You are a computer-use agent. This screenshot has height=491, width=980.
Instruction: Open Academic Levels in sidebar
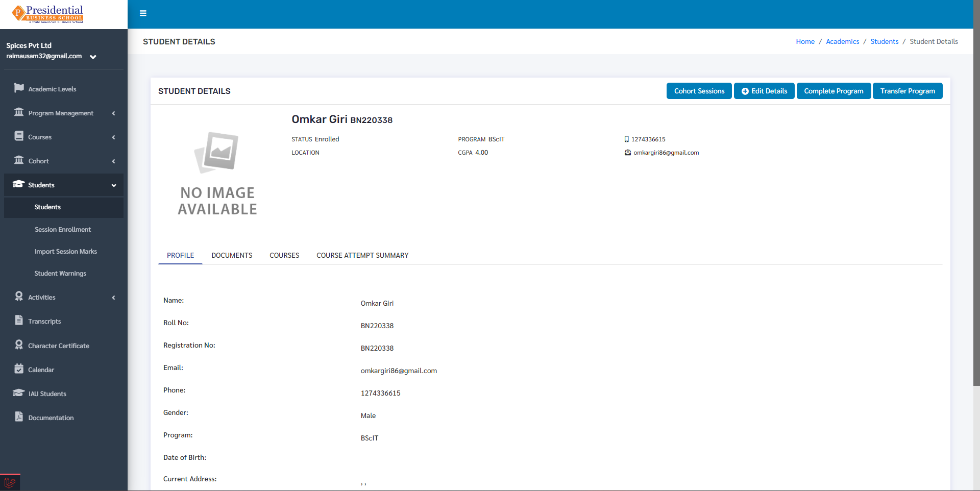tap(64, 89)
